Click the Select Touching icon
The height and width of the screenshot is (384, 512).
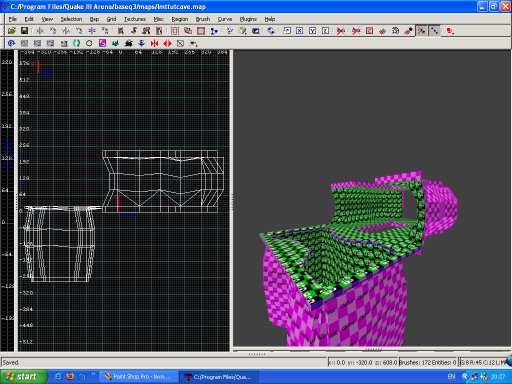134,31
